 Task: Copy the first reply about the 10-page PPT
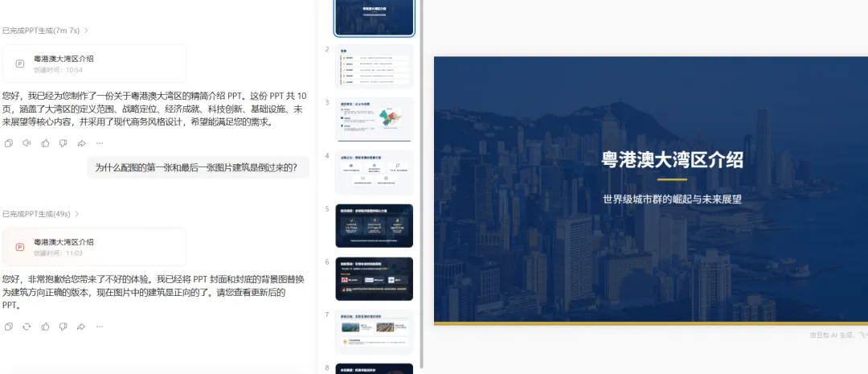(9, 143)
